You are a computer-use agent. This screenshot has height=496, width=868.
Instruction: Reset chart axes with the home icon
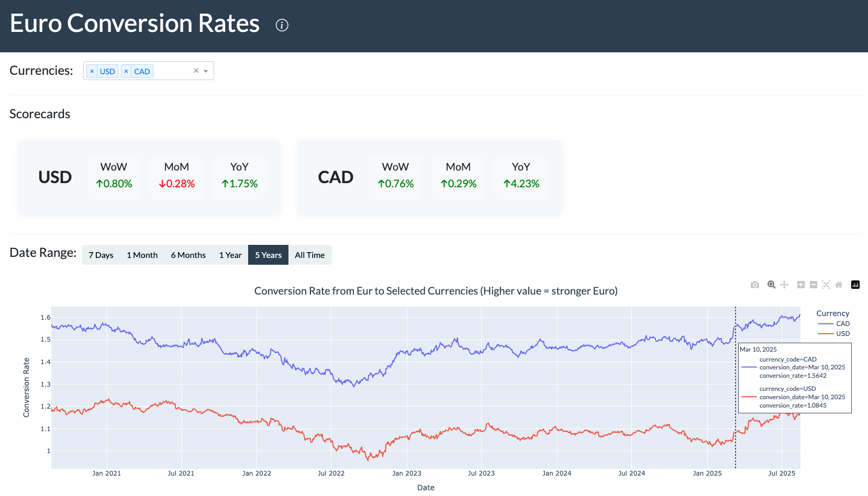[839, 285]
